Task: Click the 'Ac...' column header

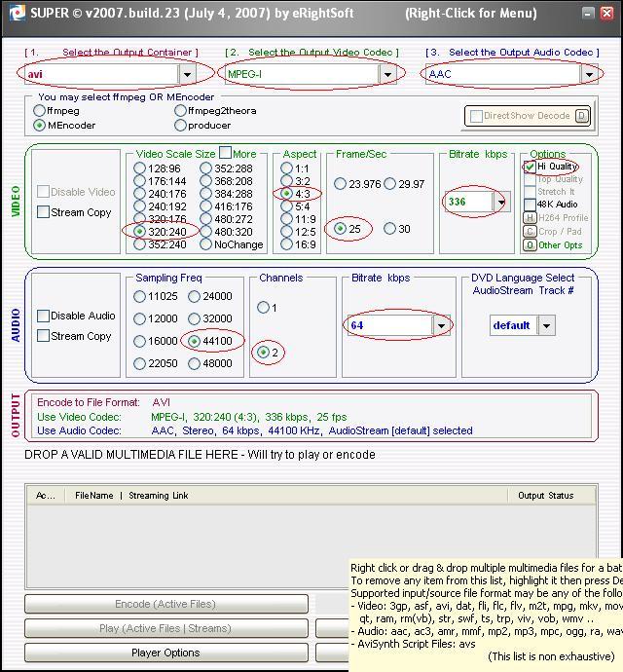Action: coord(46,496)
